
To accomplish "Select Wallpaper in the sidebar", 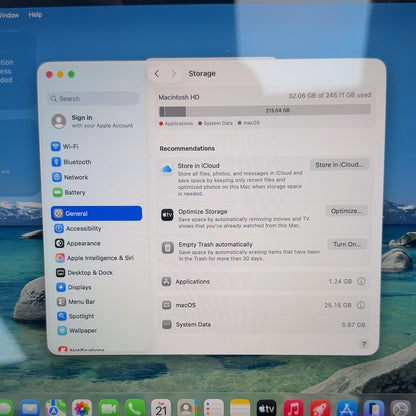I will coord(77,330).
